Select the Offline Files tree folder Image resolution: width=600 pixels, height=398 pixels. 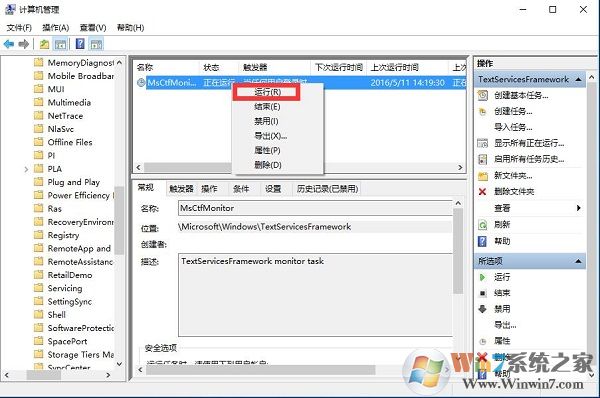[x=70, y=142]
